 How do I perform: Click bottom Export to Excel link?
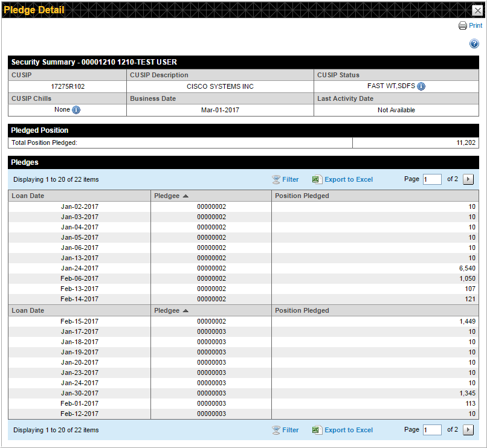point(349,430)
